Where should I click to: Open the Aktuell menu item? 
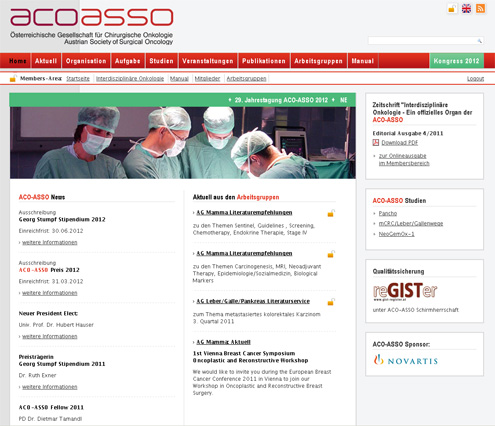tap(46, 61)
